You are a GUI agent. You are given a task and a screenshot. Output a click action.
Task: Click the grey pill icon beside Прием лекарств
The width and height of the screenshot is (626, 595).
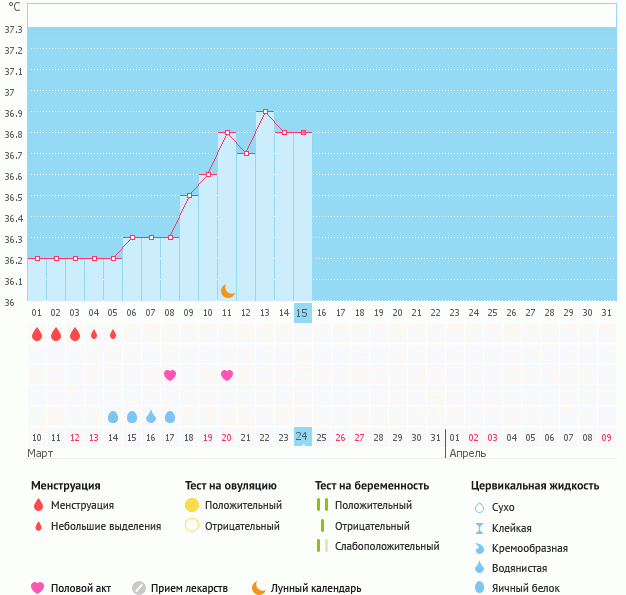pos(139,588)
